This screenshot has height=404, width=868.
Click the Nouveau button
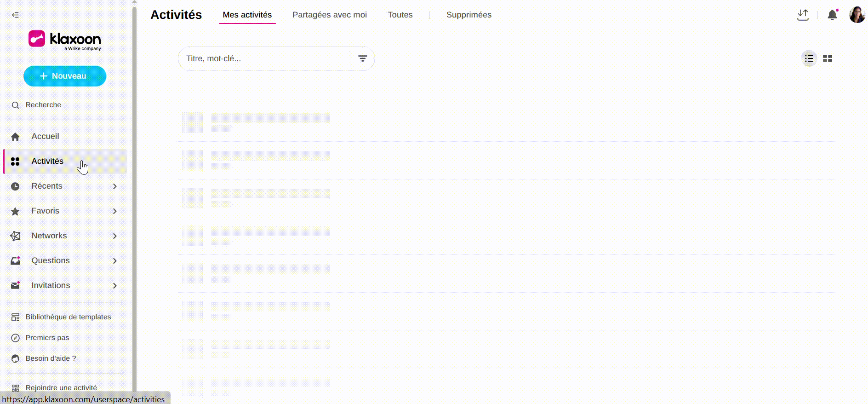coord(65,76)
